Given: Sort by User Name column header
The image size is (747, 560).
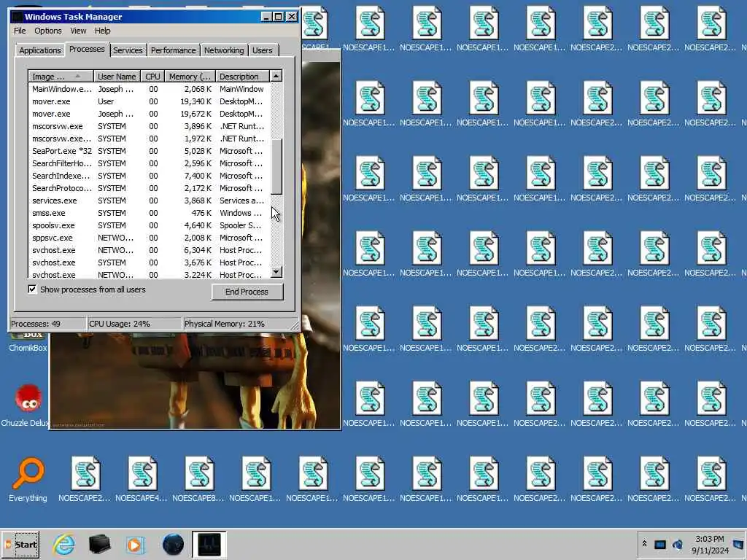Looking at the screenshot, I should tap(117, 76).
